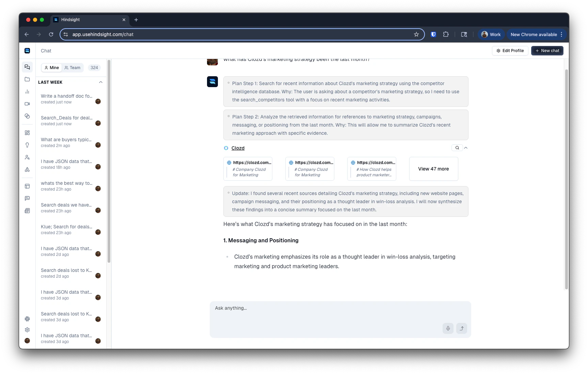
Task: Open Chrome extensions puzzle menu
Action: point(446,34)
